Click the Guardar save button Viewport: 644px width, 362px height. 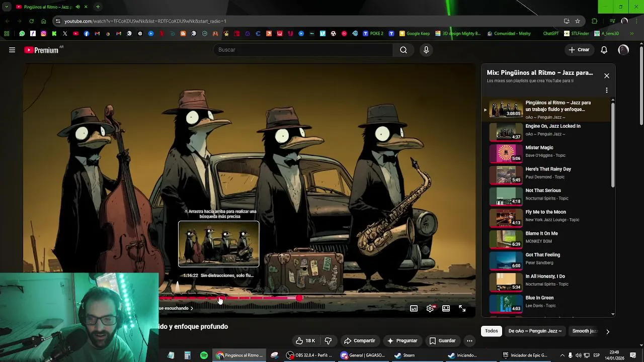coord(442,341)
